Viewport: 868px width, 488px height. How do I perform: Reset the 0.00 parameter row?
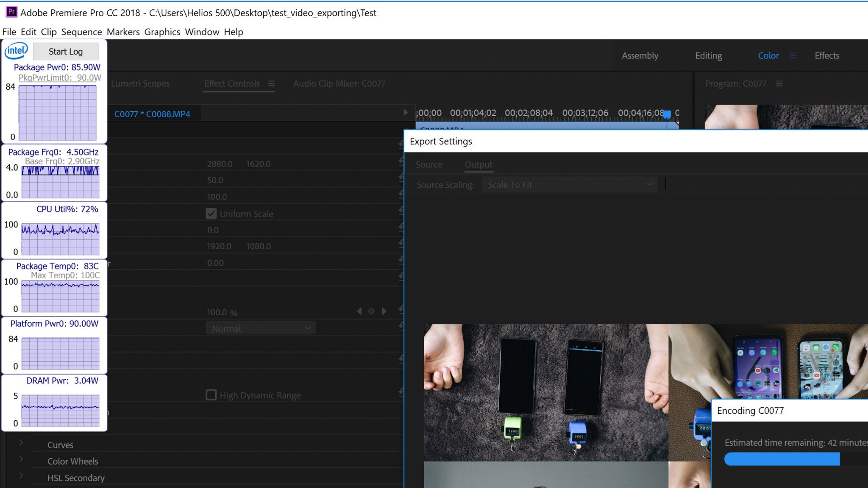coord(401,260)
